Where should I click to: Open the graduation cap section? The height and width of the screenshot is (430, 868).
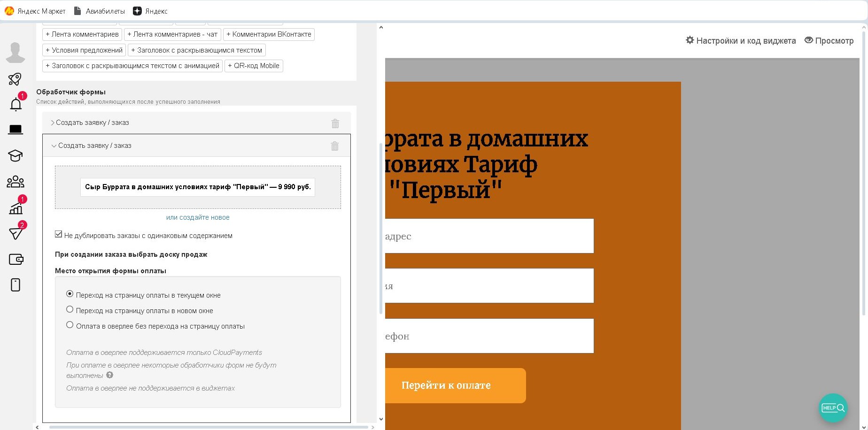click(x=15, y=155)
